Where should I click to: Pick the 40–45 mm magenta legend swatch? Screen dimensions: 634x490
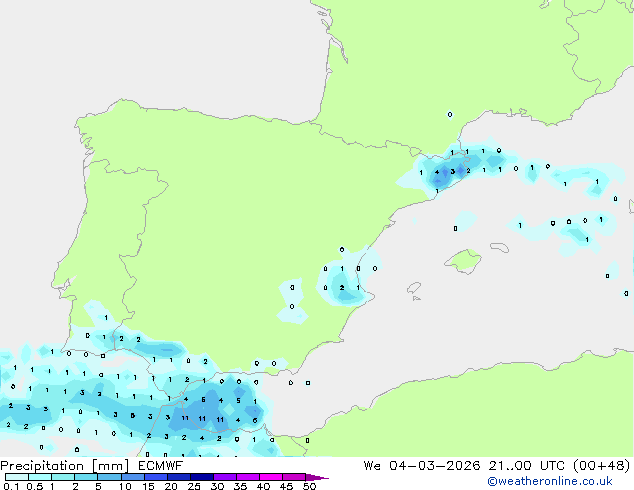pyautogui.click(x=271, y=477)
